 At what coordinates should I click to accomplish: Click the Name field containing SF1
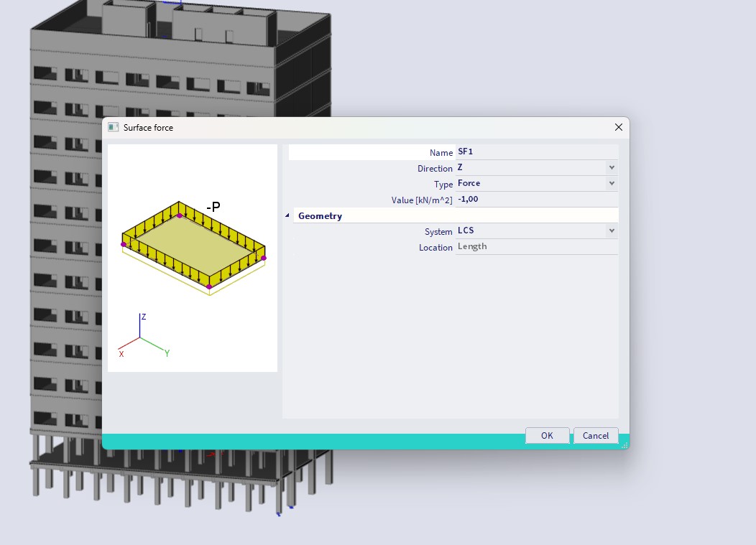[x=535, y=152]
